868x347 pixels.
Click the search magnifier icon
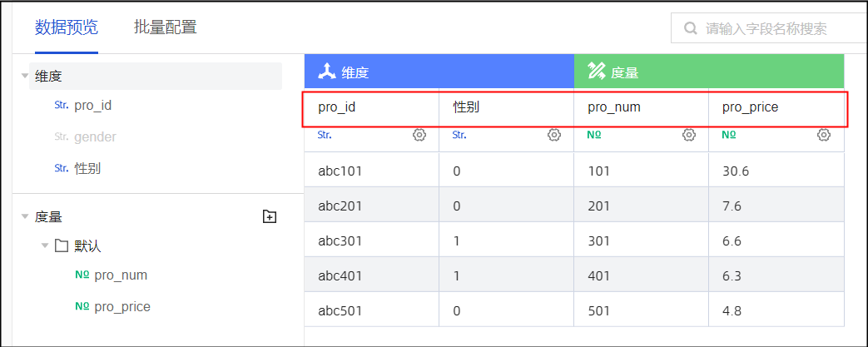tap(691, 28)
